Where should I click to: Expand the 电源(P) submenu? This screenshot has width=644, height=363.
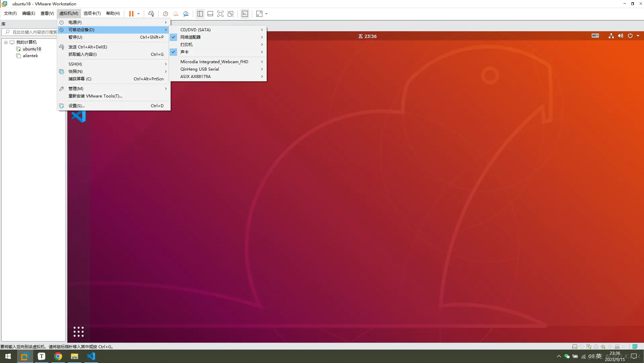tap(114, 22)
